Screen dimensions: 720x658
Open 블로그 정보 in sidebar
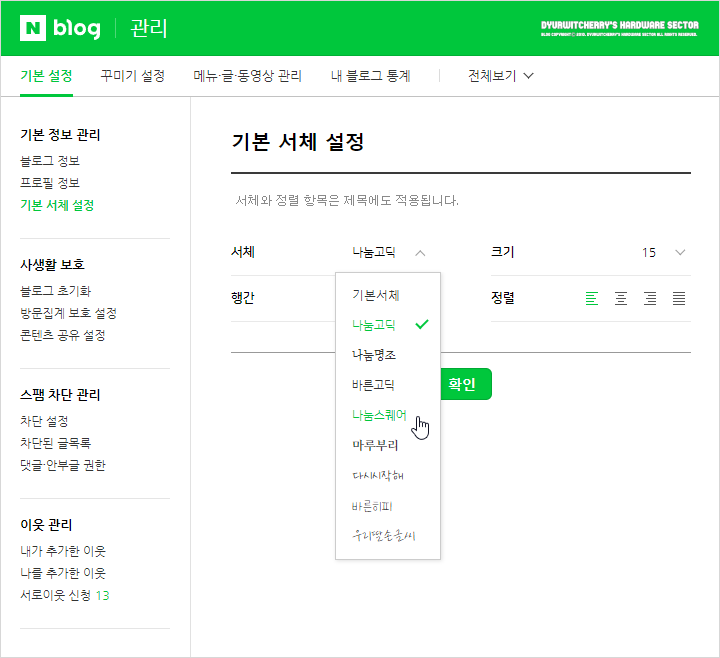tap(50, 161)
